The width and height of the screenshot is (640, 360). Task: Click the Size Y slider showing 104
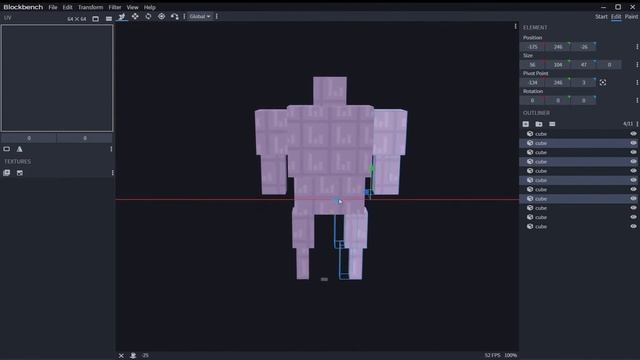point(558,65)
